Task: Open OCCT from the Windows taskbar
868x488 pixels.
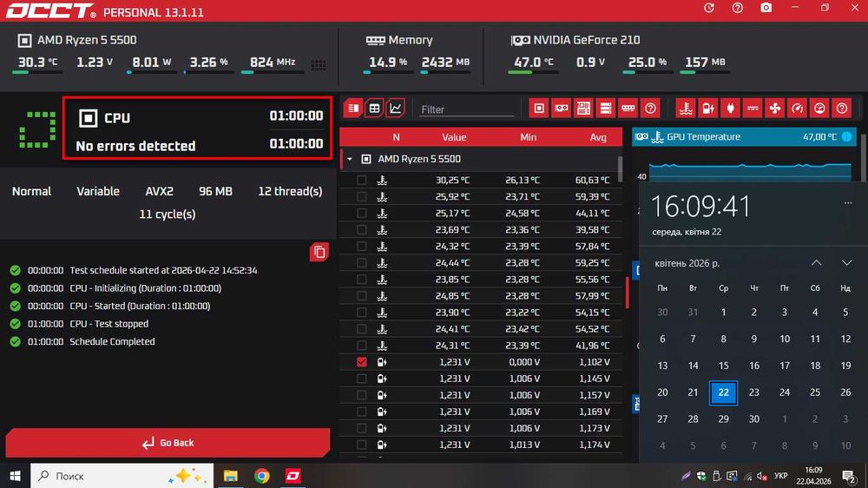Action: click(x=293, y=476)
